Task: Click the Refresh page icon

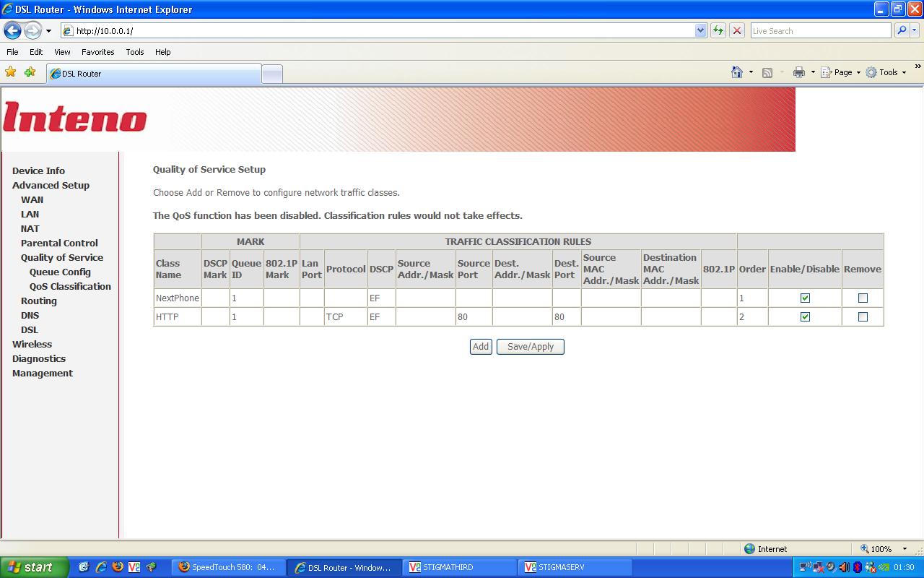Action: 718,30
